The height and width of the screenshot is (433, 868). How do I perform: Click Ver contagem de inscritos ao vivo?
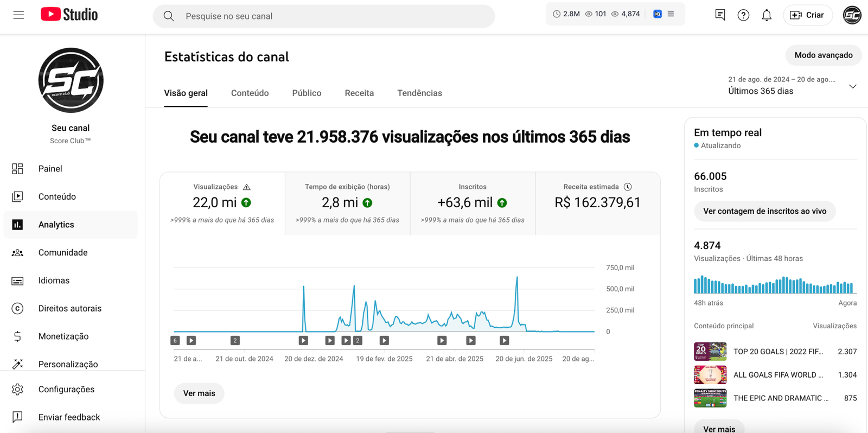pos(764,211)
